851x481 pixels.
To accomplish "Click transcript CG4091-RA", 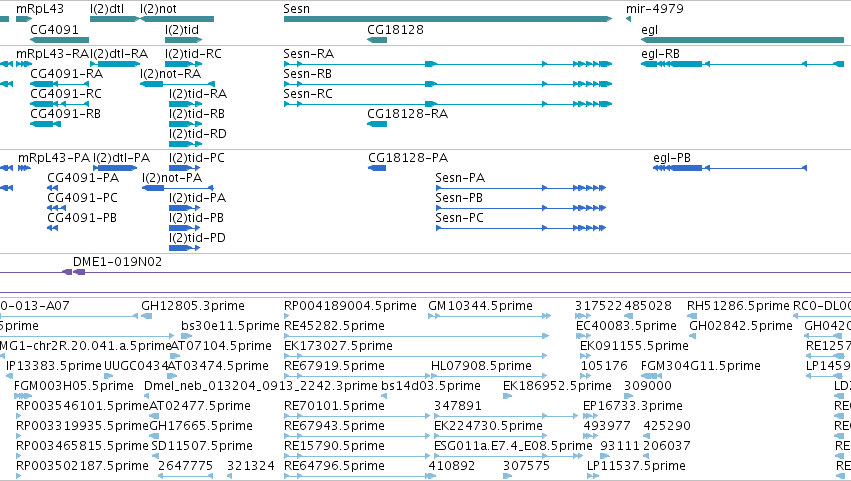I will (x=66, y=74).
